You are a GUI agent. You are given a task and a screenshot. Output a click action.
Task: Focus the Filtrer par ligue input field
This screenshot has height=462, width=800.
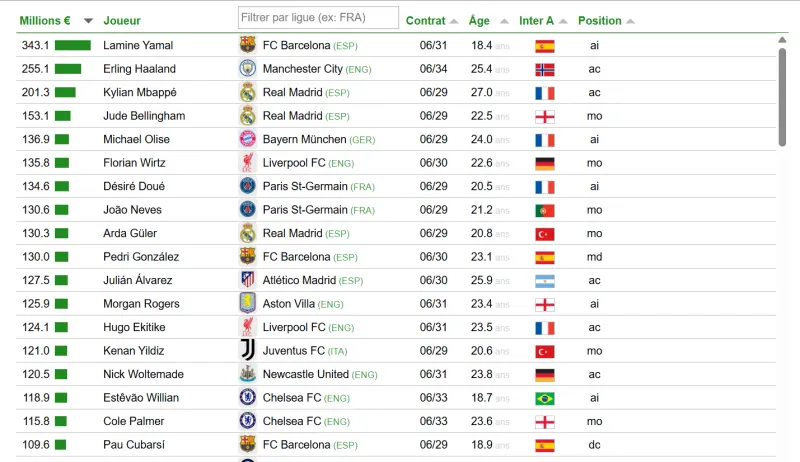(x=318, y=18)
